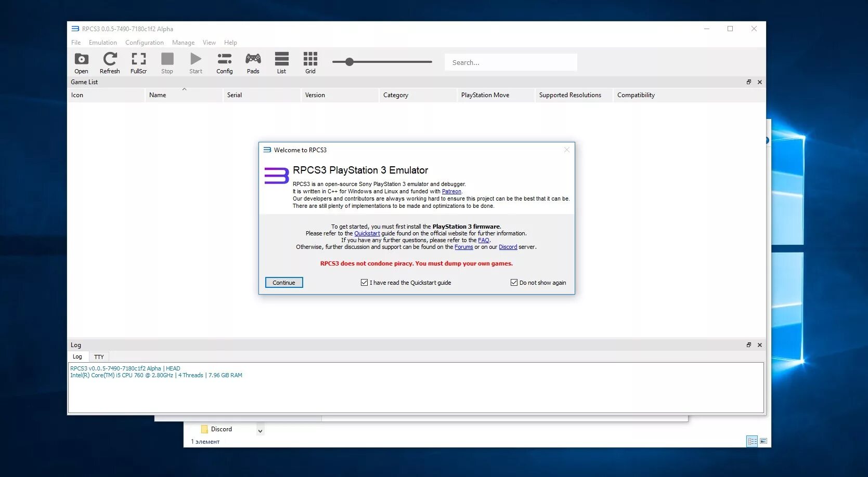Open the File menu

coord(76,43)
